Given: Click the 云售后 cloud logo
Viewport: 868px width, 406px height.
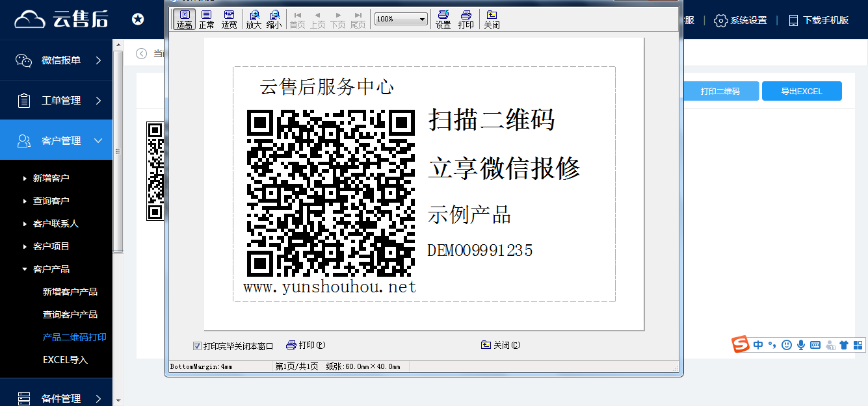Looking at the screenshot, I should coord(61,19).
